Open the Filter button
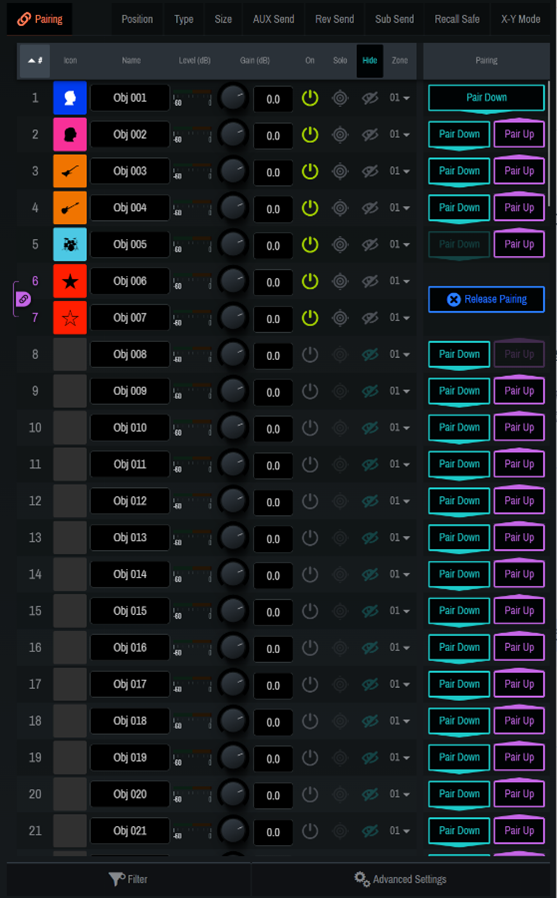This screenshot has width=557, height=898. coord(128,879)
